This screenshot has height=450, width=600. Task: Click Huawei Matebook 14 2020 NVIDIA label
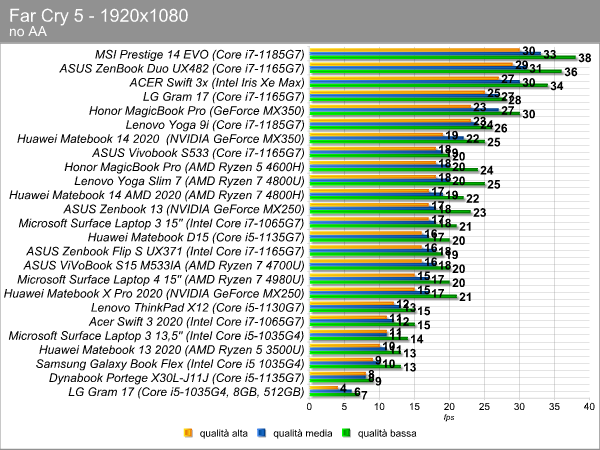coord(161,139)
